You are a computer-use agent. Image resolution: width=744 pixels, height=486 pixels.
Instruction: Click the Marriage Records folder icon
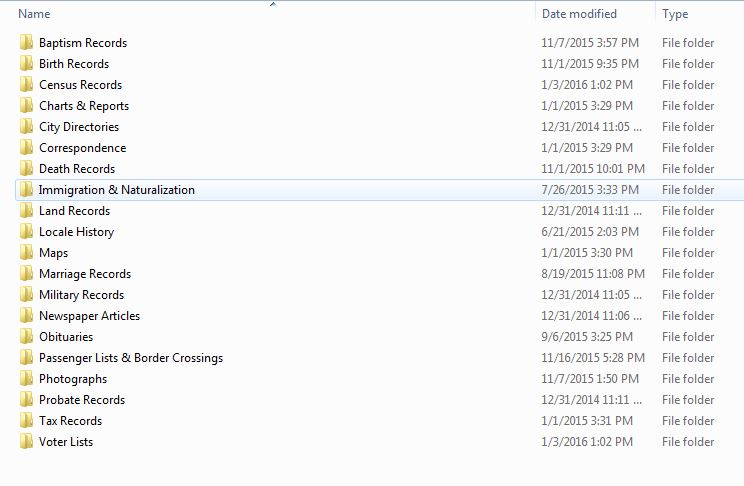(x=27, y=273)
